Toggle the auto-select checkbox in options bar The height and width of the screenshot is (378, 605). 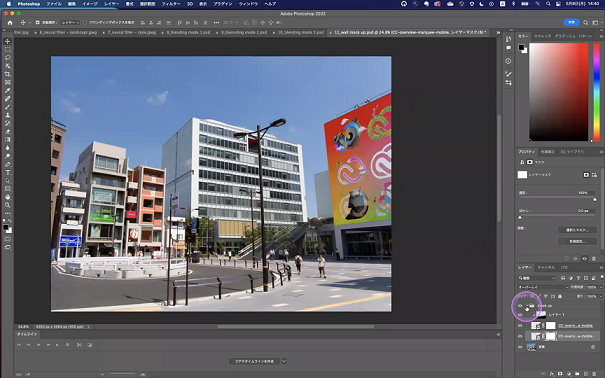coord(38,23)
